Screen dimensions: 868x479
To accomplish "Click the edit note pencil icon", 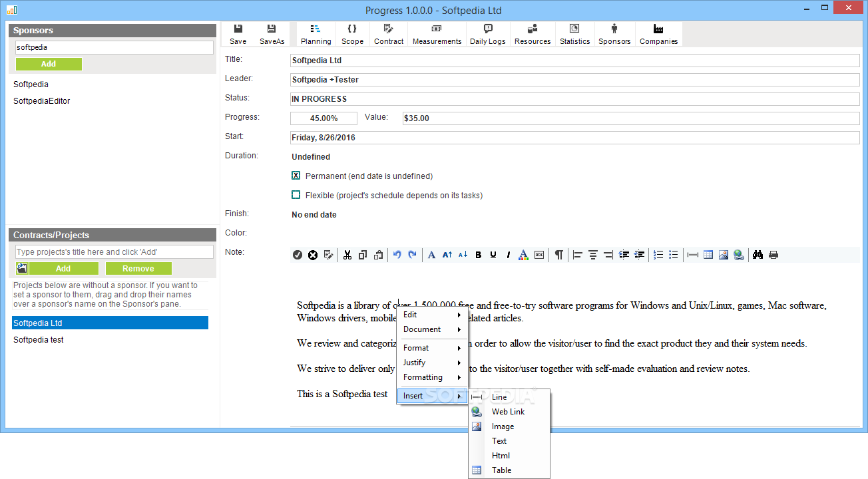I will click(328, 255).
